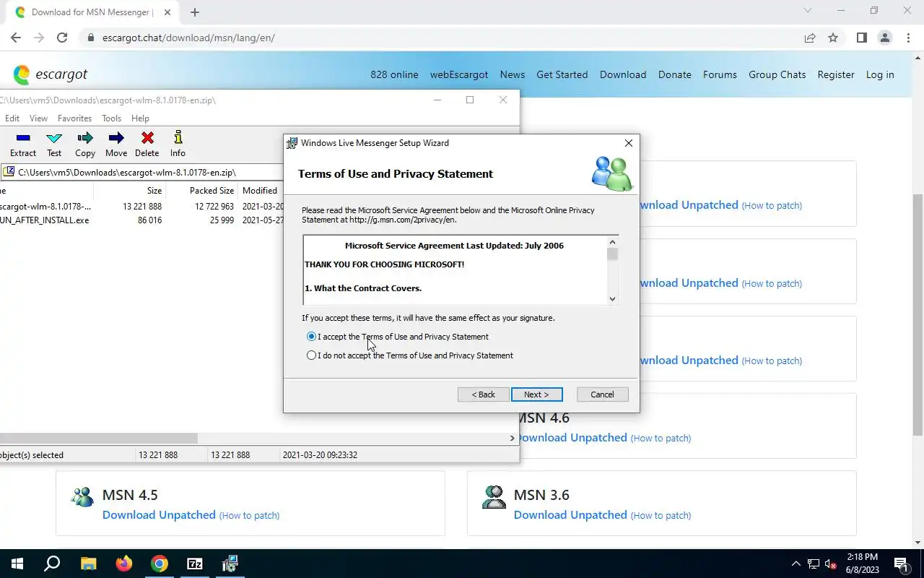This screenshot has width=924, height=578.
Task: Click the escargot logo on the website
Action: click(51, 74)
